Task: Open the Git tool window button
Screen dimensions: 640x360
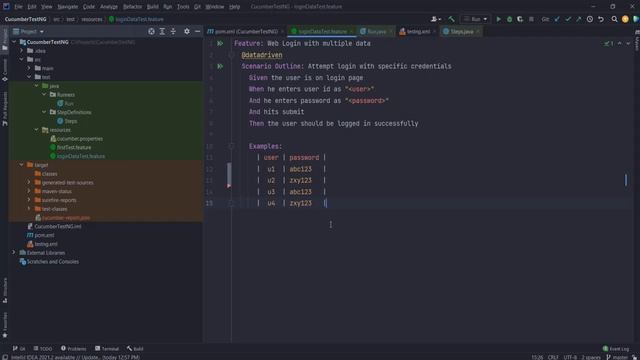Action: 19,349
